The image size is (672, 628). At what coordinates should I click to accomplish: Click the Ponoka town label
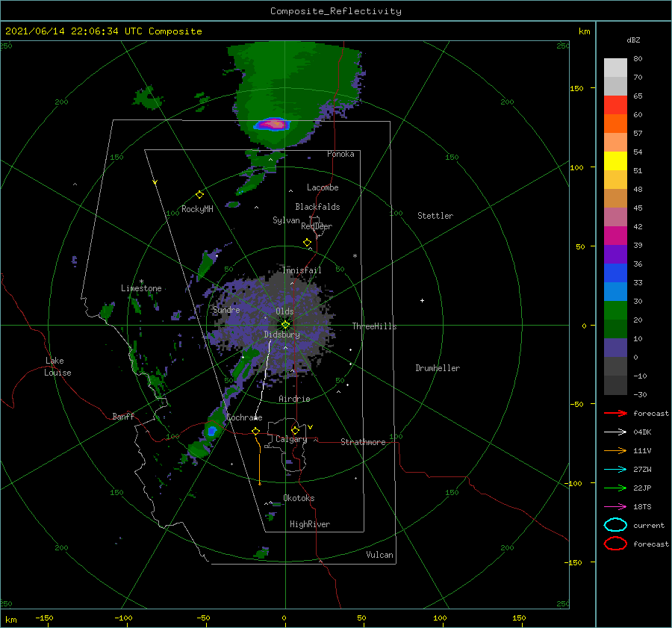pyautogui.click(x=340, y=154)
